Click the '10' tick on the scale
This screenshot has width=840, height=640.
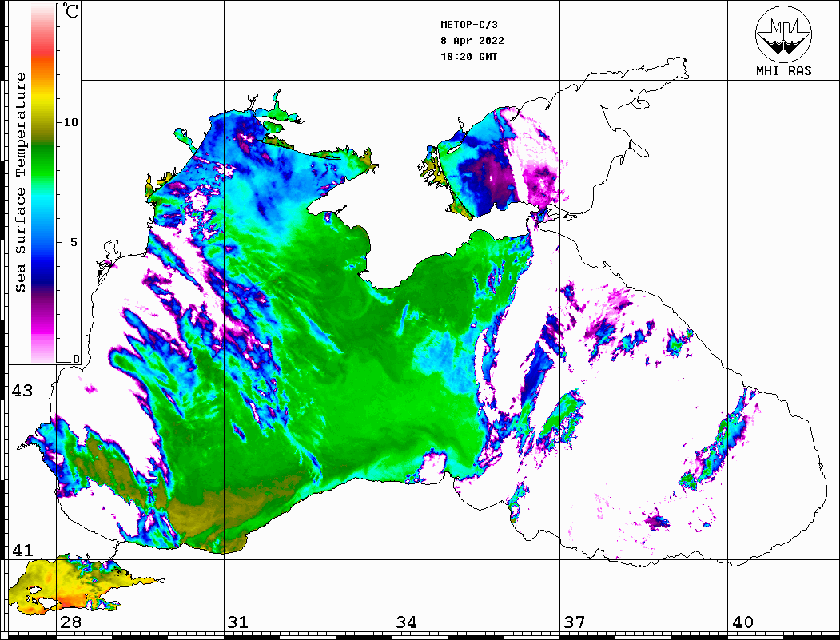coord(70,122)
